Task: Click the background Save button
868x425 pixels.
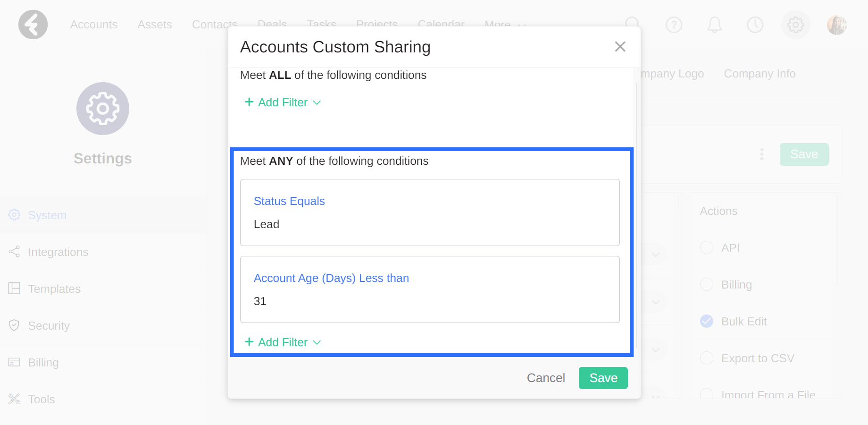Action: 804,154
